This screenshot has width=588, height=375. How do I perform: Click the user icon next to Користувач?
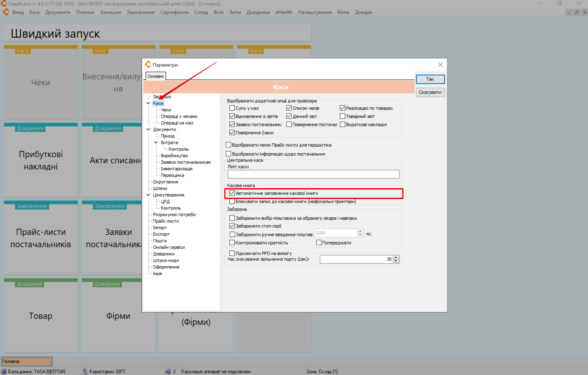(85, 371)
